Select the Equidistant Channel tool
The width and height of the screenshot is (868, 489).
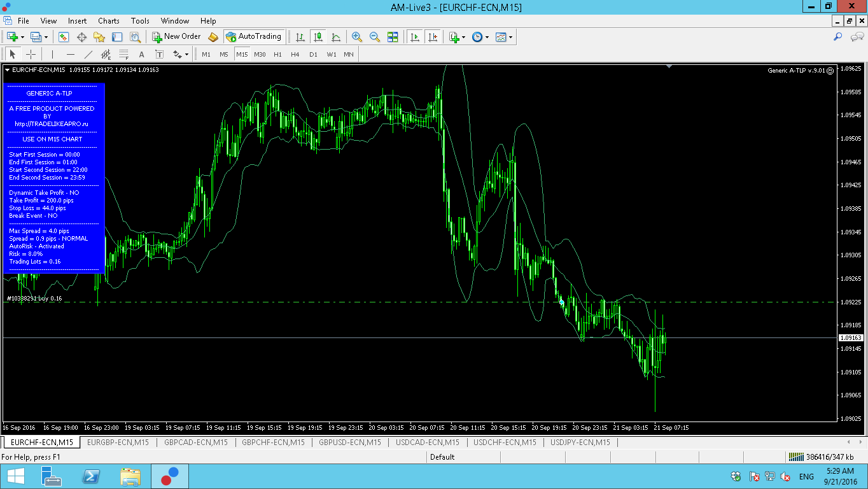(106, 54)
